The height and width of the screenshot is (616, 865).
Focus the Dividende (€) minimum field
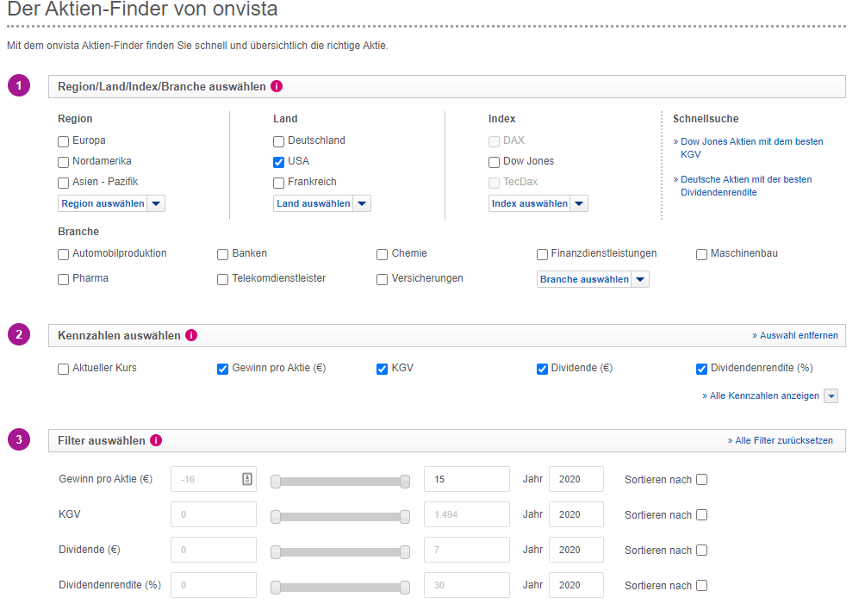(214, 550)
